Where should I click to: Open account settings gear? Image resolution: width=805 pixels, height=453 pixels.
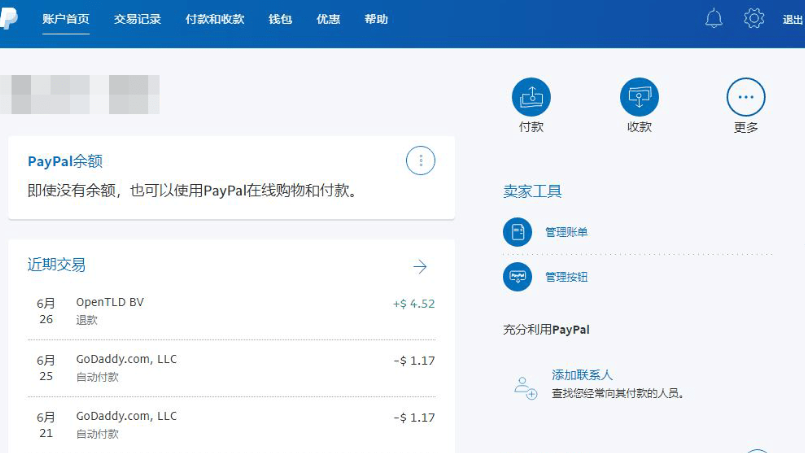tap(754, 18)
